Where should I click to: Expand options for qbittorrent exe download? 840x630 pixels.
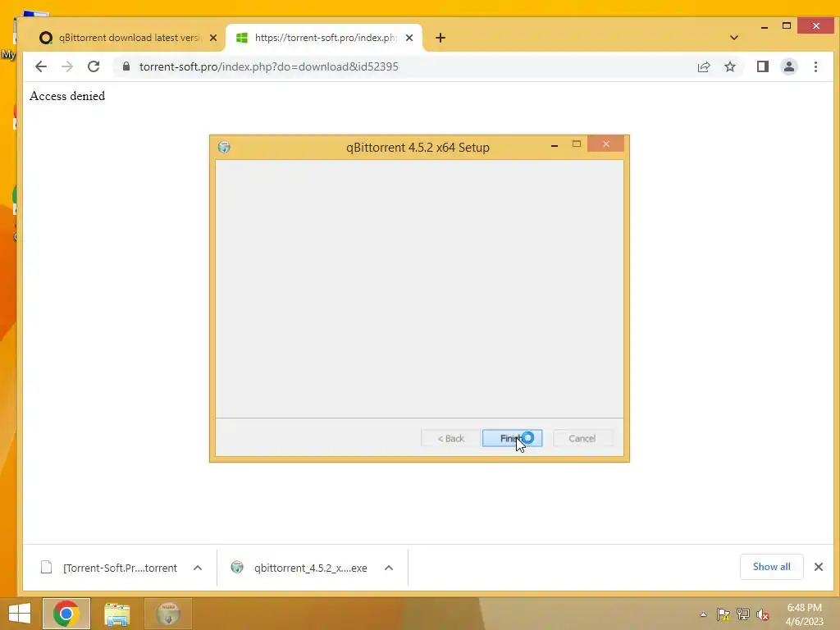click(389, 568)
